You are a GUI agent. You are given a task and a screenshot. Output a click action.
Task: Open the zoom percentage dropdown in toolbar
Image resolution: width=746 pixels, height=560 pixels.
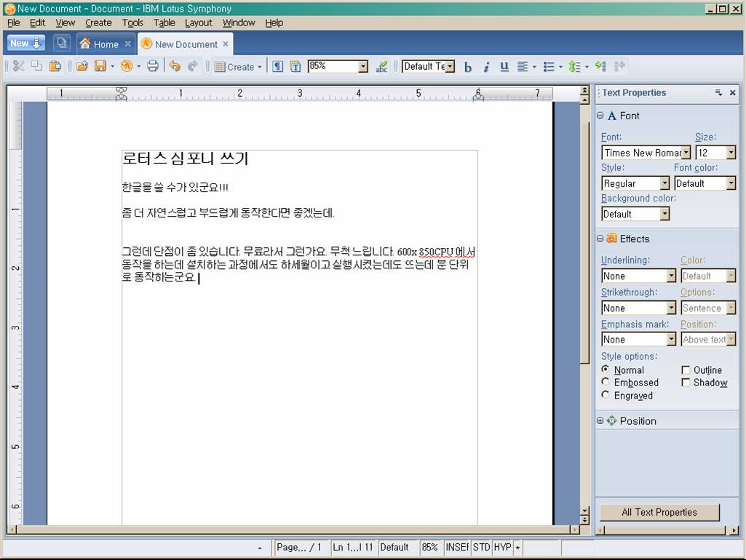coord(363,67)
